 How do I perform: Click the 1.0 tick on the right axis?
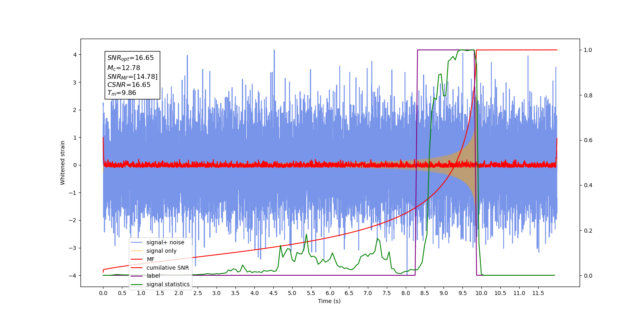tap(588, 50)
